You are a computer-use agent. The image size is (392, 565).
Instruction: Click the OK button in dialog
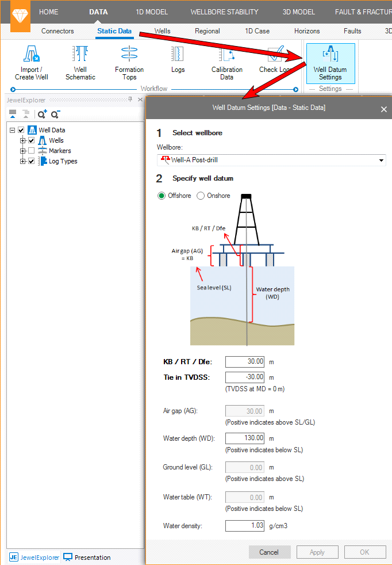click(x=364, y=552)
